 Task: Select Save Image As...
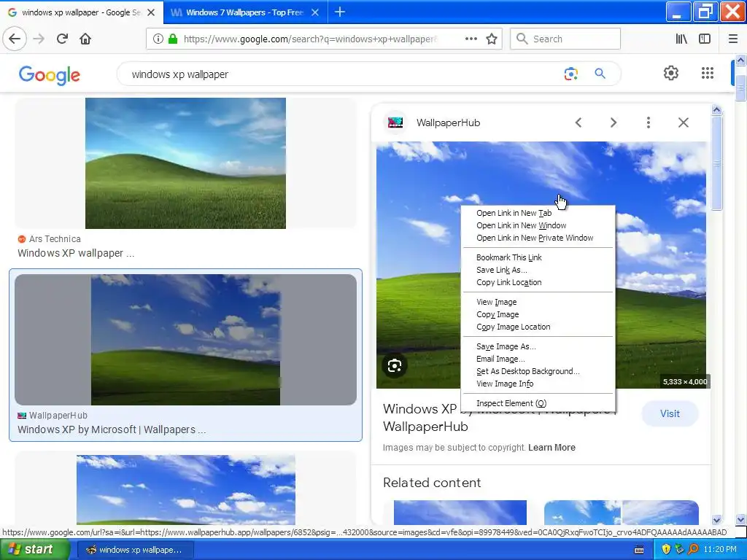point(538,346)
